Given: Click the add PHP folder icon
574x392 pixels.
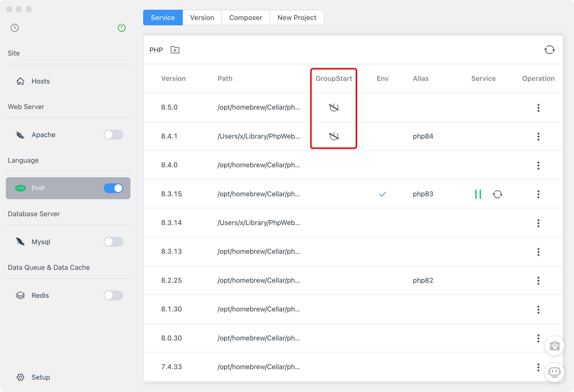Looking at the screenshot, I should (175, 50).
